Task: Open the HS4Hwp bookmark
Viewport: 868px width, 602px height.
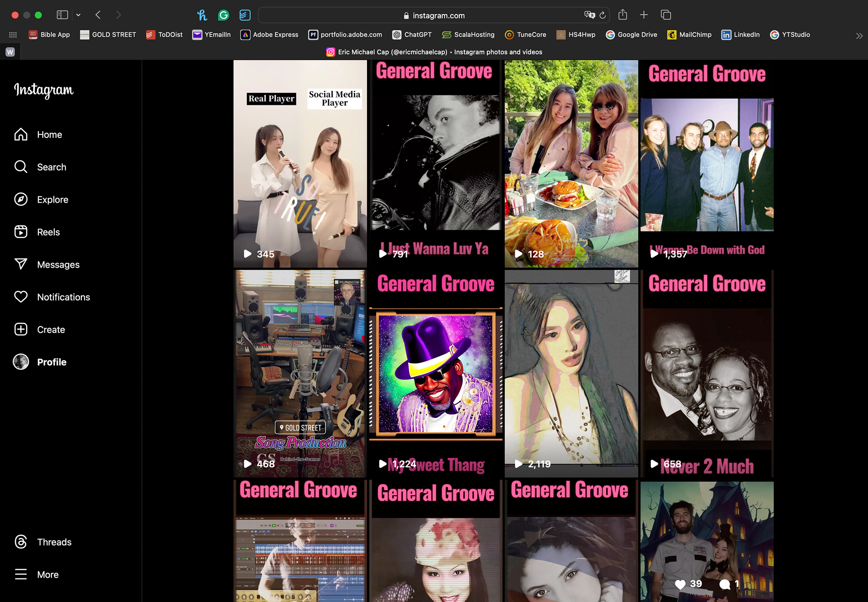Action: (576, 35)
